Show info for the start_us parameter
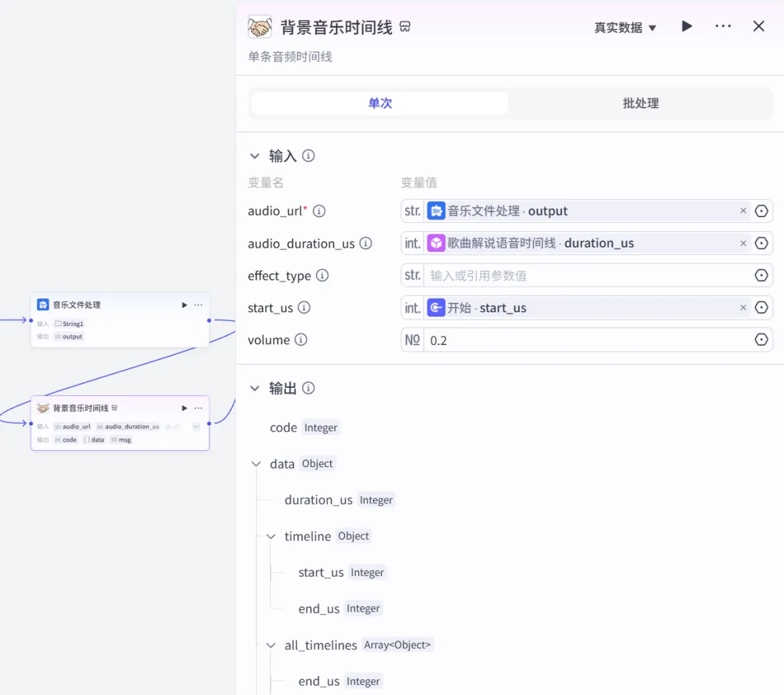Screen dimensions: 784x695 point(304,307)
